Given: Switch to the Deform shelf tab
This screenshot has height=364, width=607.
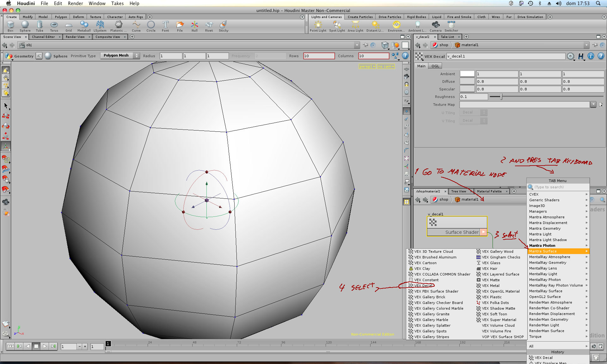Looking at the screenshot, I should (x=78, y=17).
